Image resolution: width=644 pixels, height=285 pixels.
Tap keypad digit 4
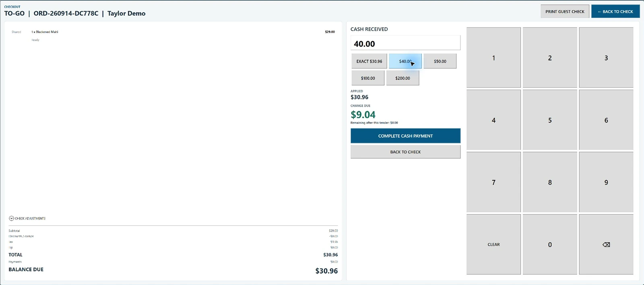coord(493,120)
